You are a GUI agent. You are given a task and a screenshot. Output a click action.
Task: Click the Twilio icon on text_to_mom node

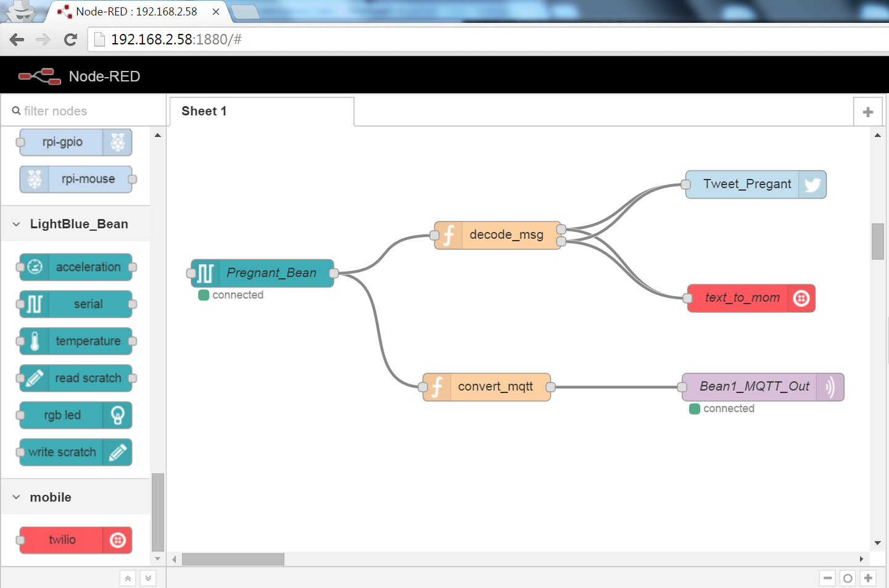[x=801, y=299]
